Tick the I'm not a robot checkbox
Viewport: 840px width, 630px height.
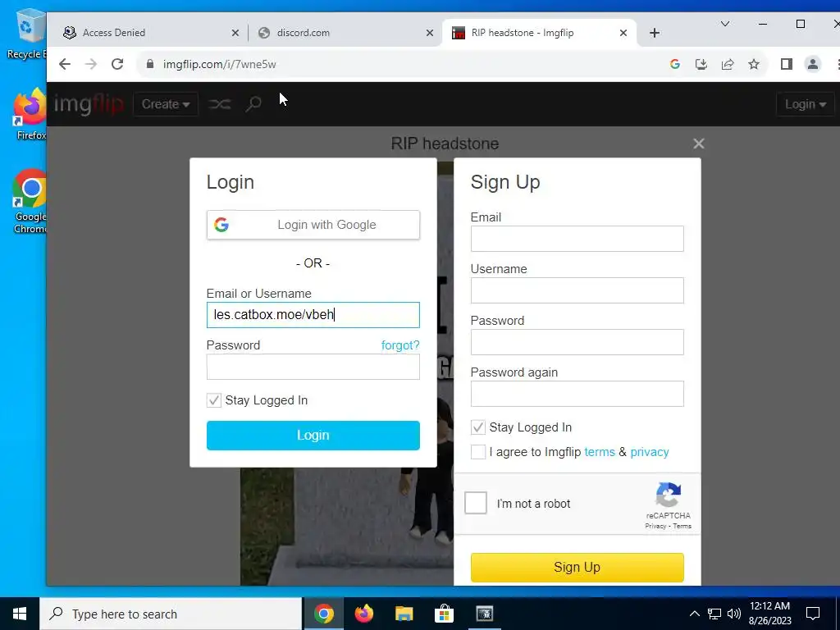[x=476, y=503]
